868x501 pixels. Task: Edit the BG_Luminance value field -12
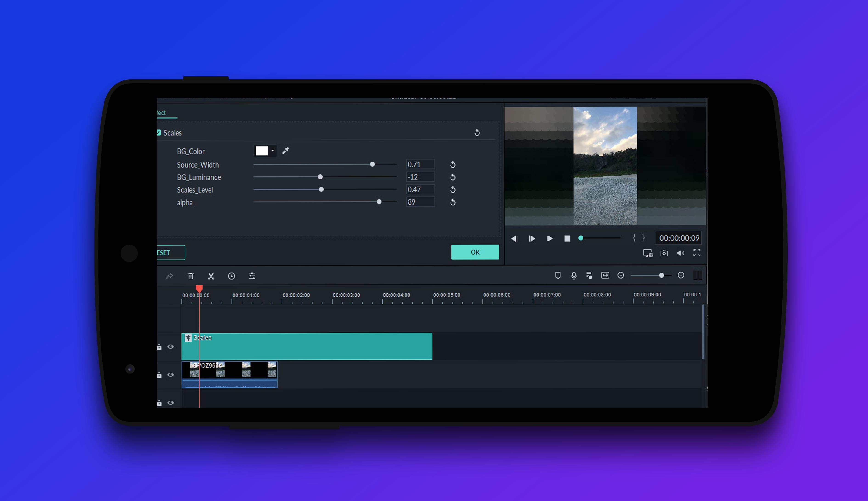(420, 177)
